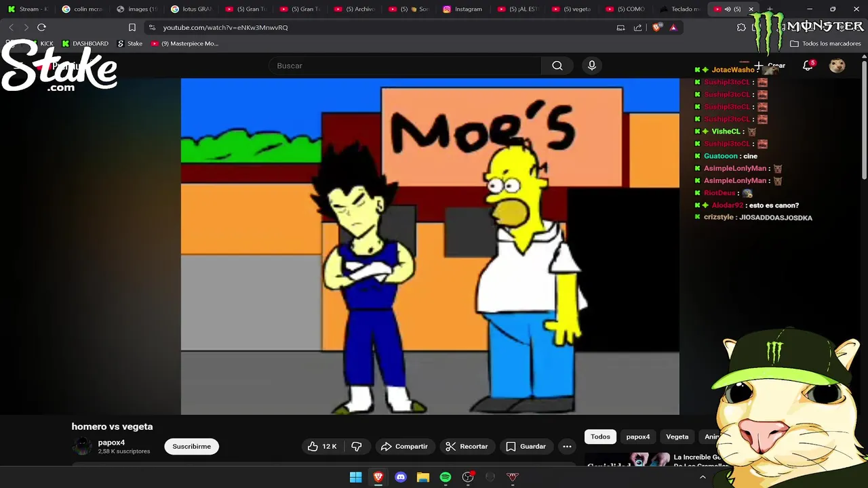Show hidden system tray icons
This screenshot has width=868, height=488.
pos(703,477)
